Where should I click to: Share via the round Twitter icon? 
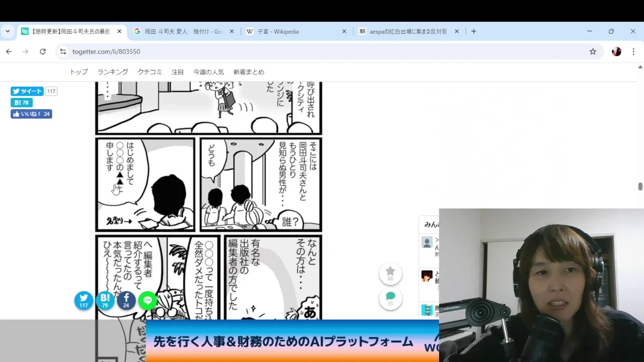coord(84,300)
